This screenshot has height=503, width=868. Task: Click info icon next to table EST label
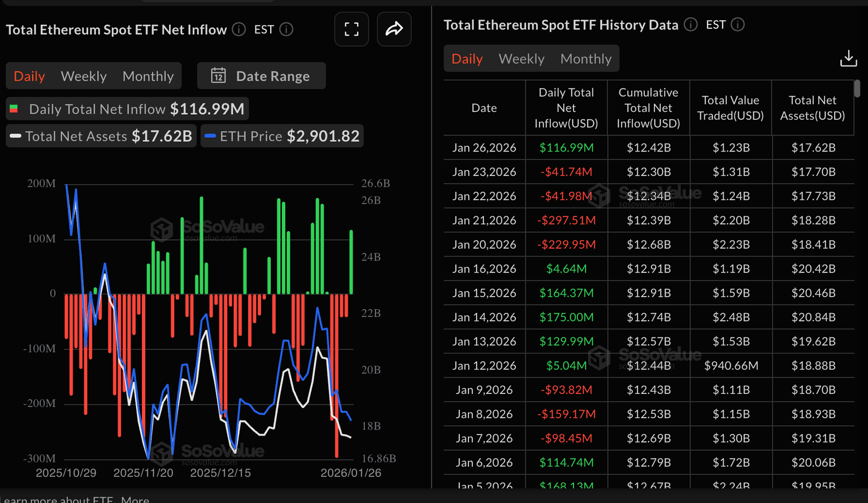click(737, 25)
